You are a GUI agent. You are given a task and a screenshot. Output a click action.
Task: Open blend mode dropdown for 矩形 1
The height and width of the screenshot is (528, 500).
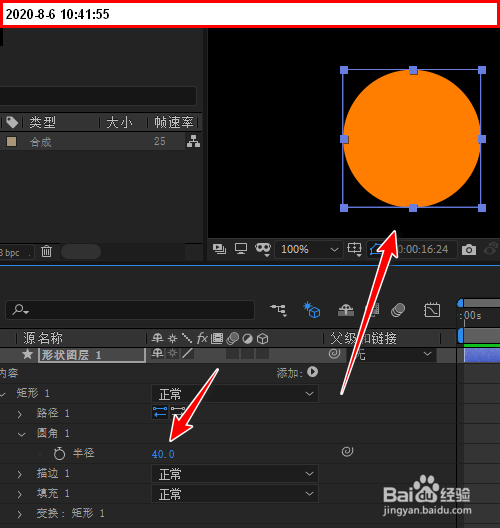tap(235, 394)
